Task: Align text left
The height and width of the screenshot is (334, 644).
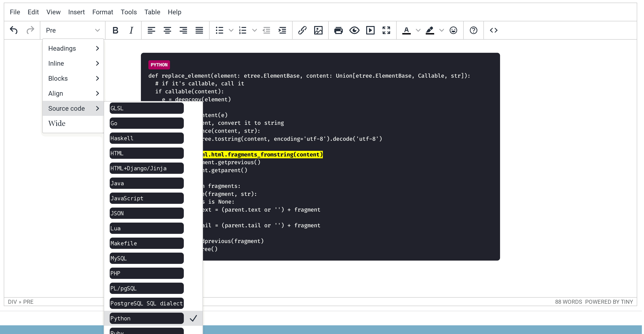Action: pyautogui.click(x=151, y=30)
